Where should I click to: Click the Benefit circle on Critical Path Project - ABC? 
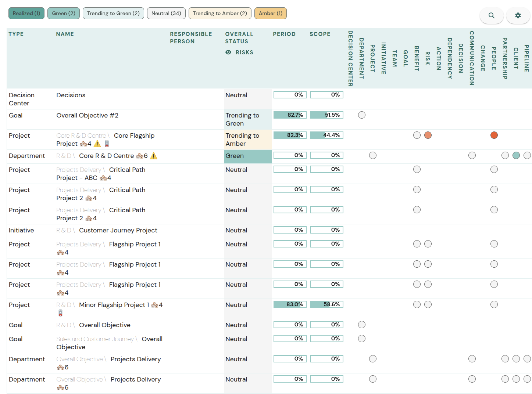click(x=417, y=169)
